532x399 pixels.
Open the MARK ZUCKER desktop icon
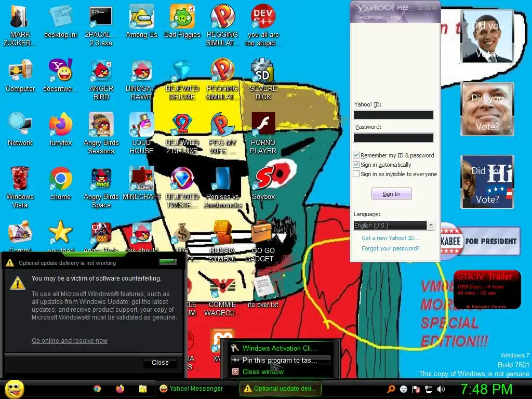[20, 25]
